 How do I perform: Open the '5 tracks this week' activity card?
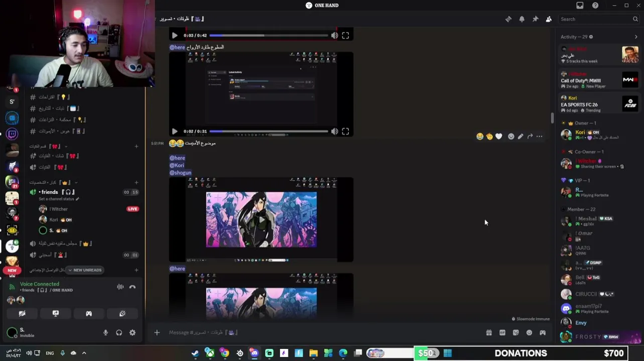tap(599, 55)
